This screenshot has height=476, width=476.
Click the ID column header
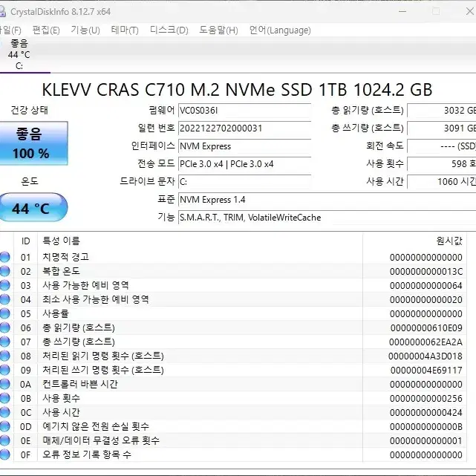(26, 241)
